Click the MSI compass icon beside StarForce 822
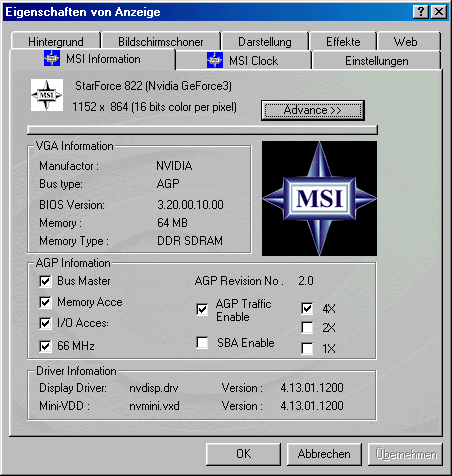 tap(47, 95)
